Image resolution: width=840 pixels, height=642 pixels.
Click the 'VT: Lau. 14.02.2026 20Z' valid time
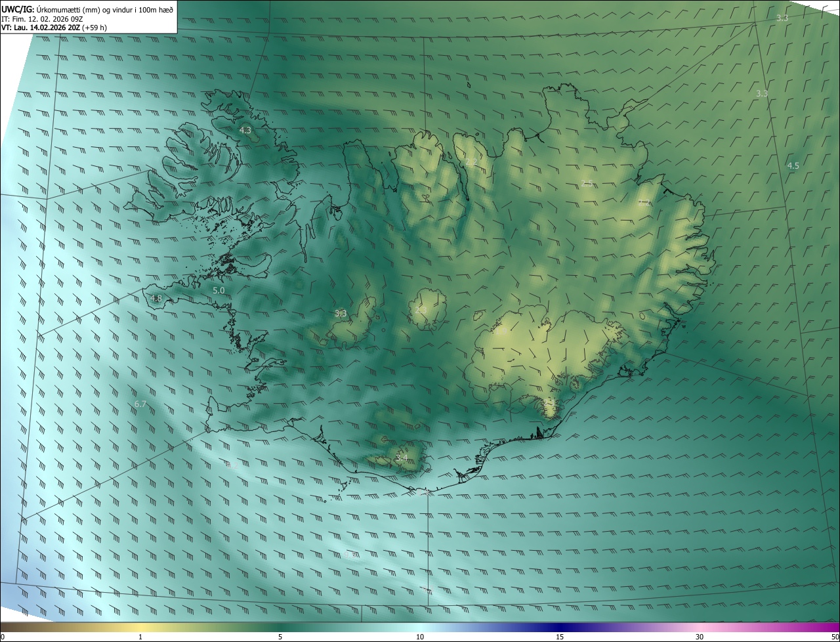point(41,28)
